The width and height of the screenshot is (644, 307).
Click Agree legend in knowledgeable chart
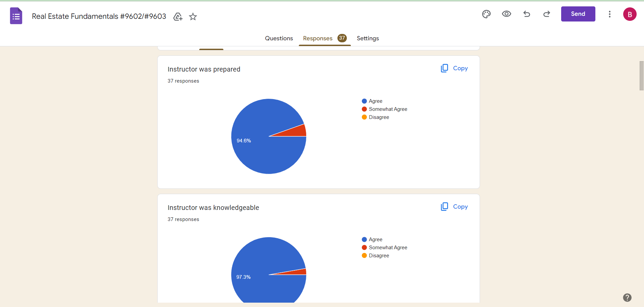372,239
